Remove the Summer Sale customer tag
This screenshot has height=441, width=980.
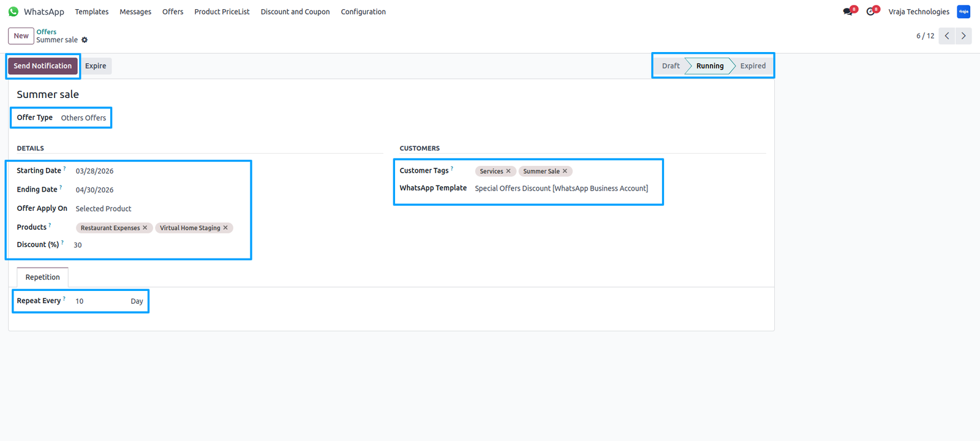565,171
